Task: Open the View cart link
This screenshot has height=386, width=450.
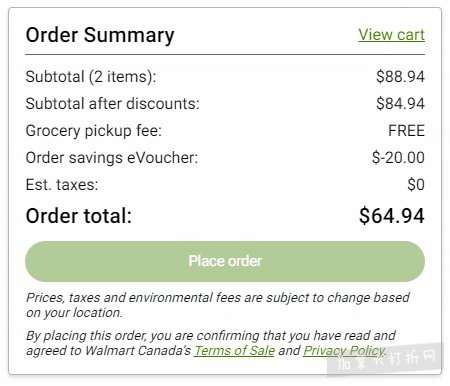Action: (391, 35)
